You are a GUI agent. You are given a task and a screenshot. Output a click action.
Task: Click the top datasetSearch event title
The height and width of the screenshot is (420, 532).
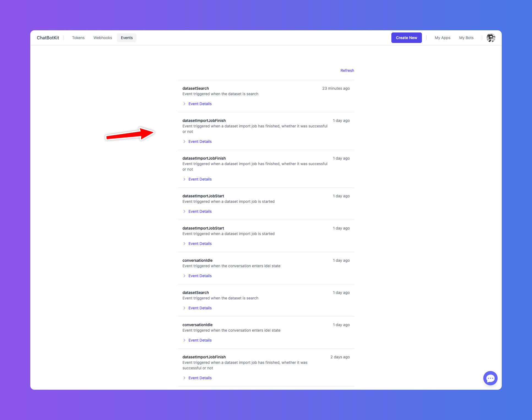point(195,88)
